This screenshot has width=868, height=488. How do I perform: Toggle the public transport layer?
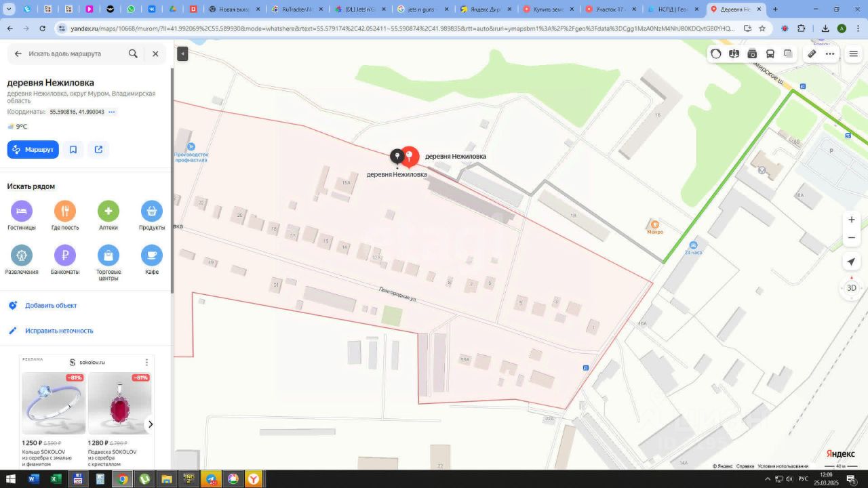pyautogui.click(x=770, y=54)
